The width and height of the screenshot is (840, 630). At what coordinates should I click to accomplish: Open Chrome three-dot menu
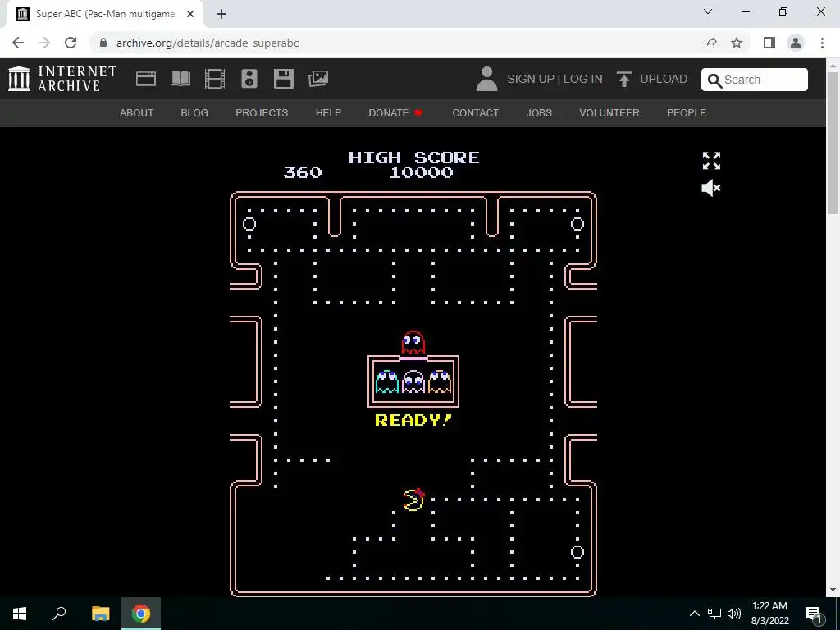[x=822, y=43]
